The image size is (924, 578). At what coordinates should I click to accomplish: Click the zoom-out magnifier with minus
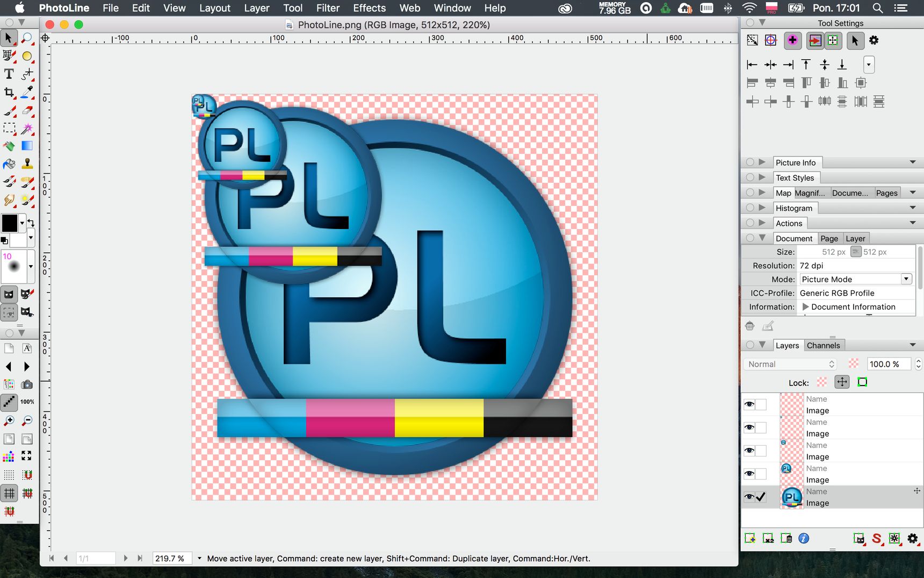27,420
